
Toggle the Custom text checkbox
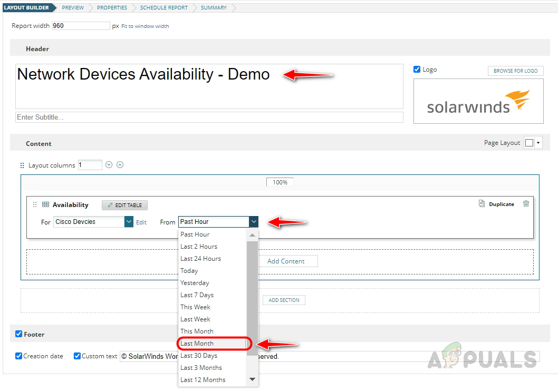[78, 356]
